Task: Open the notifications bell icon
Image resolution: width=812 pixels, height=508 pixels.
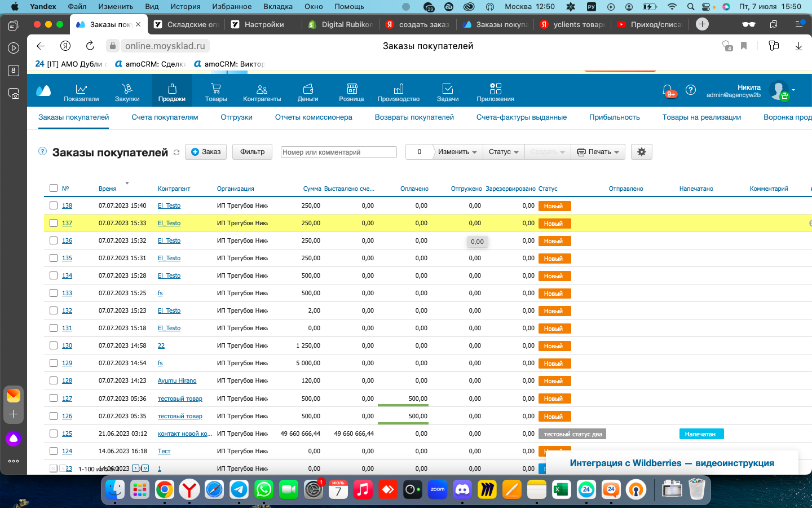Action: point(668,90)
